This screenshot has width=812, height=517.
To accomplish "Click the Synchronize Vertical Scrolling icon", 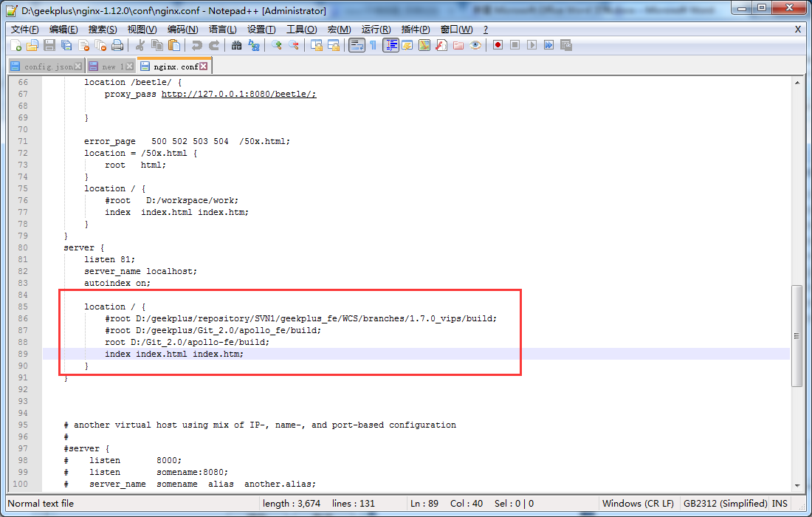I will pyautogui.click(x=317, y=46).
